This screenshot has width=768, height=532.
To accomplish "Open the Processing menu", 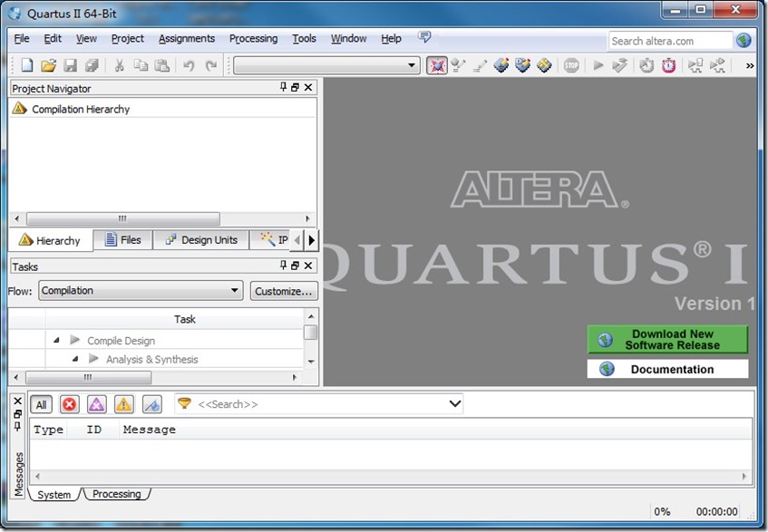I will 253,38.
